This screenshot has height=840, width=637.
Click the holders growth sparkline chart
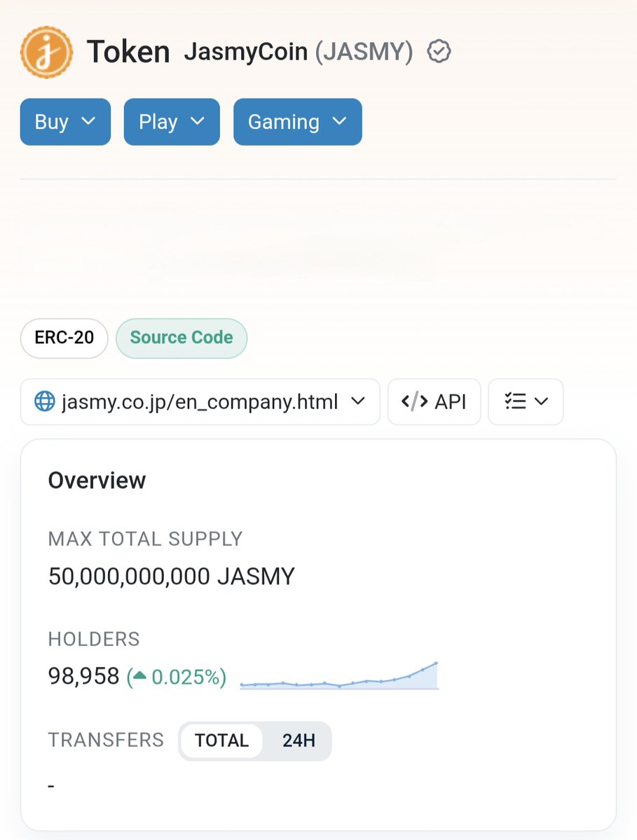tap(338, 677)
